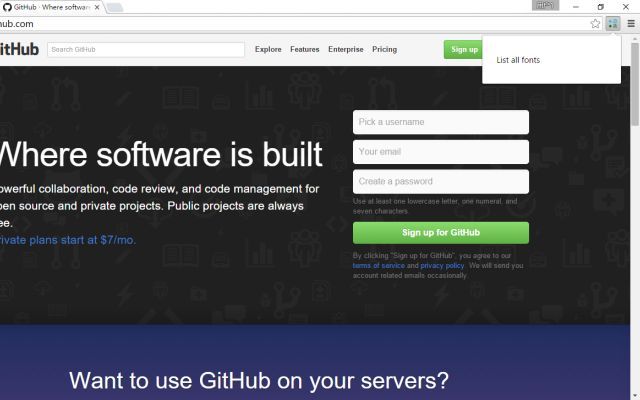Click the GitHub favicon on the tab
Viewport: 640px width, 400px height.
pyautogui.click(x=7, y=7)
